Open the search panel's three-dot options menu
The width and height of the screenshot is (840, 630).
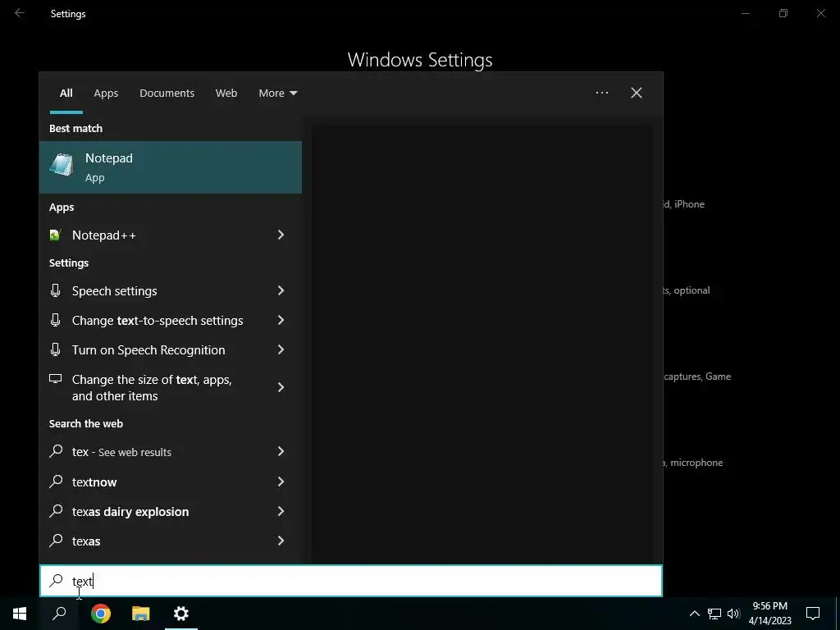coord(602,93)
